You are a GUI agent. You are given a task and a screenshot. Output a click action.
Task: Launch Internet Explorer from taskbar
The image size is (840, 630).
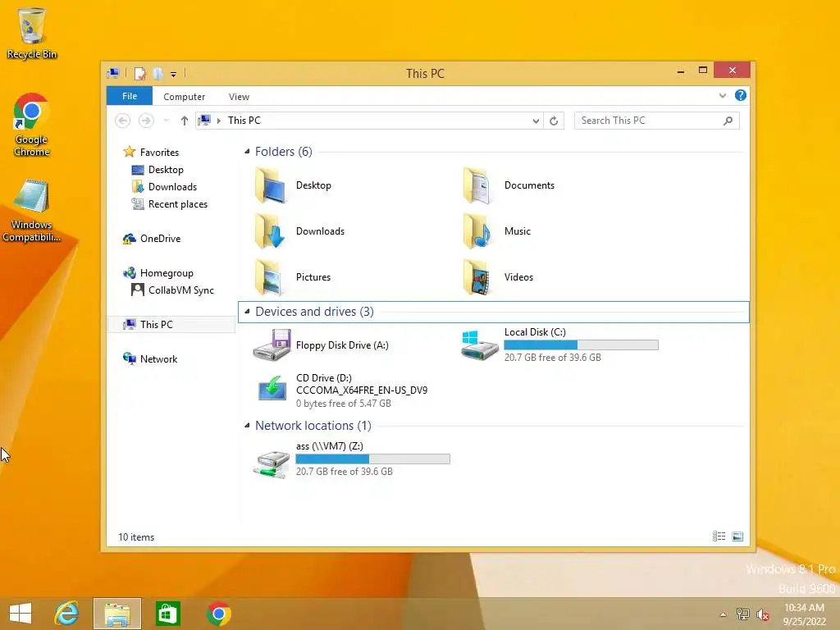coord(66,614)
